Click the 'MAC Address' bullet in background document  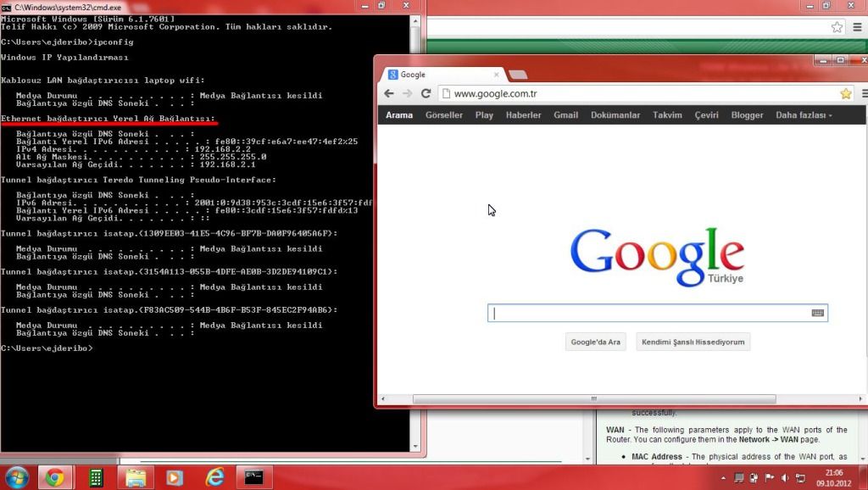coord(657,457)
